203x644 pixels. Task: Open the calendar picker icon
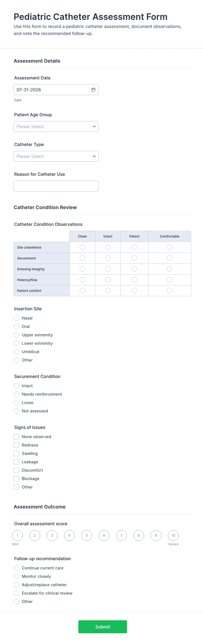[93, 90]
